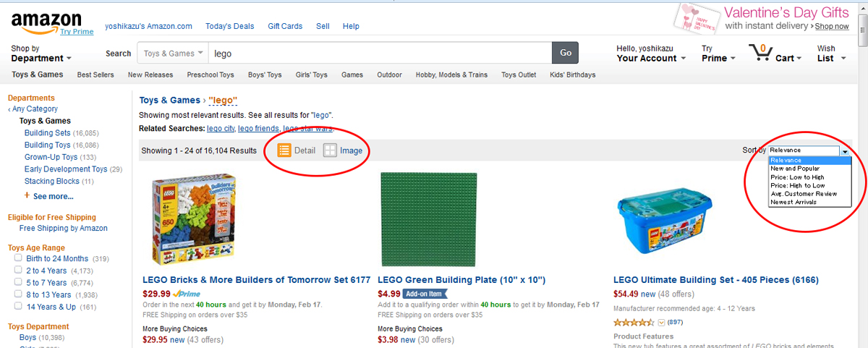Click the Valentine's Day gift card image
868x348 pixels.
pos(696,17)
